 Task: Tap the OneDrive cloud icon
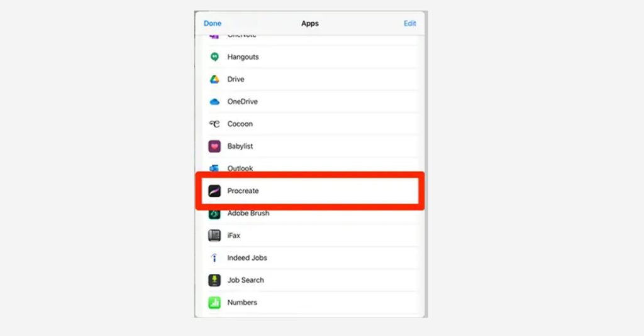(214, 102)
